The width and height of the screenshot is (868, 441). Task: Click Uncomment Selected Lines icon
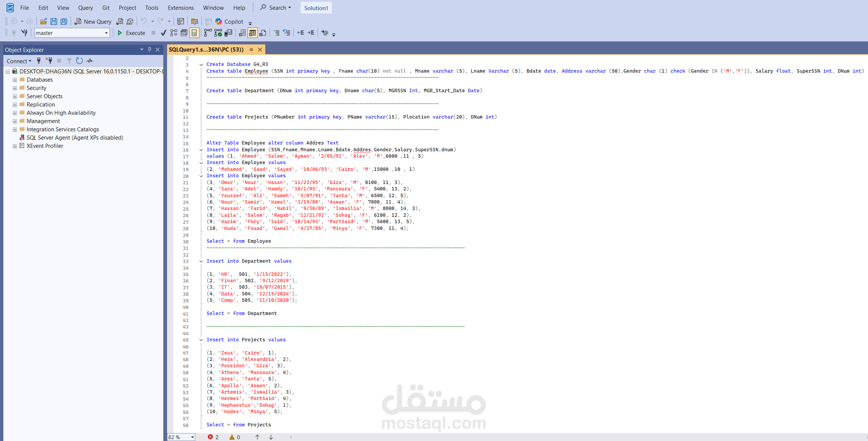click(x=287, y=33)
